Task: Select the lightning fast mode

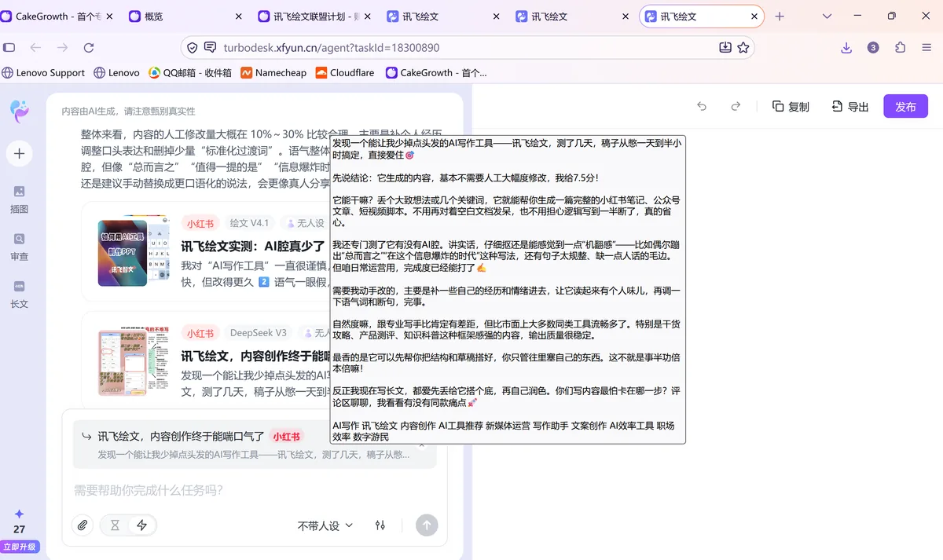Action: [x=142, y=525]
